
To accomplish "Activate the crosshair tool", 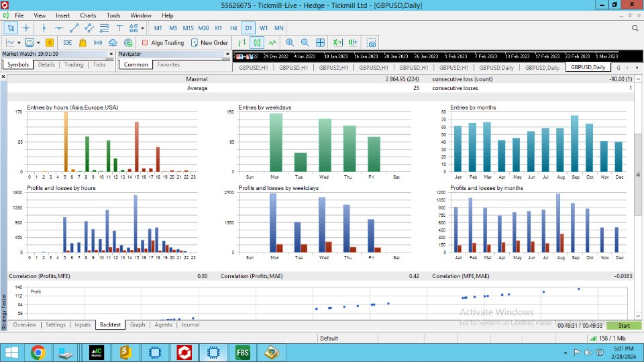I will click(x=26, y=28).
